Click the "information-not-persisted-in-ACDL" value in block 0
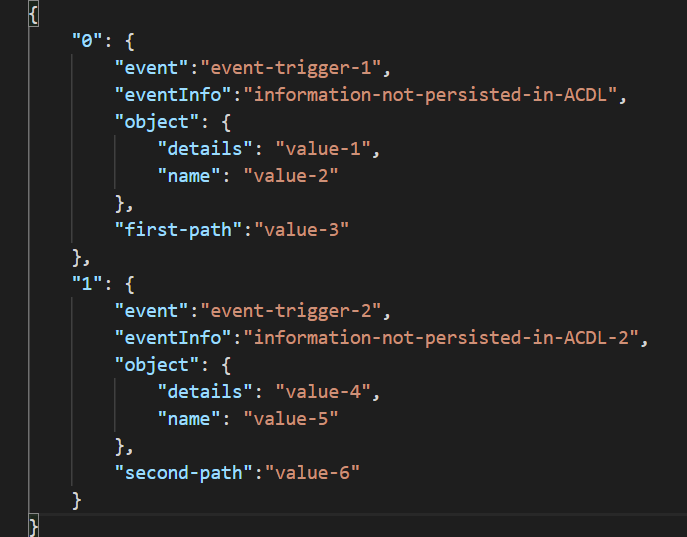This screenshot has height=537, width=687. [430, 95]
